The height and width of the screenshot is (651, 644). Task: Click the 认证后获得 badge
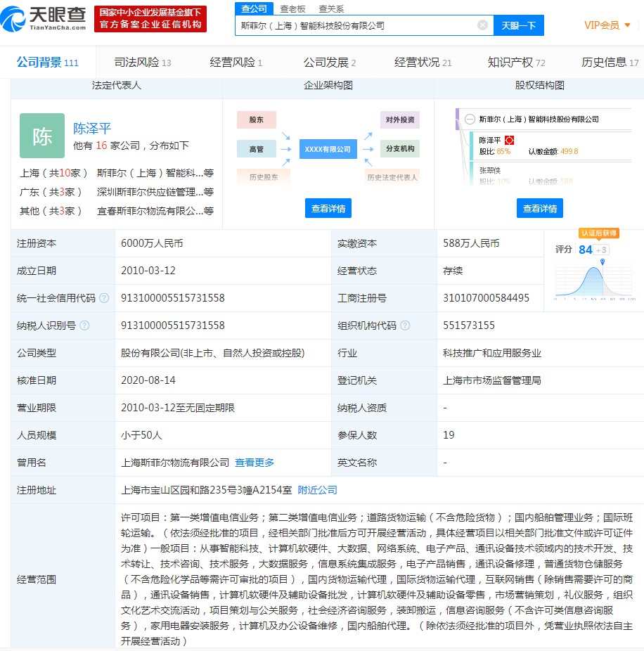tap(599, 233)
